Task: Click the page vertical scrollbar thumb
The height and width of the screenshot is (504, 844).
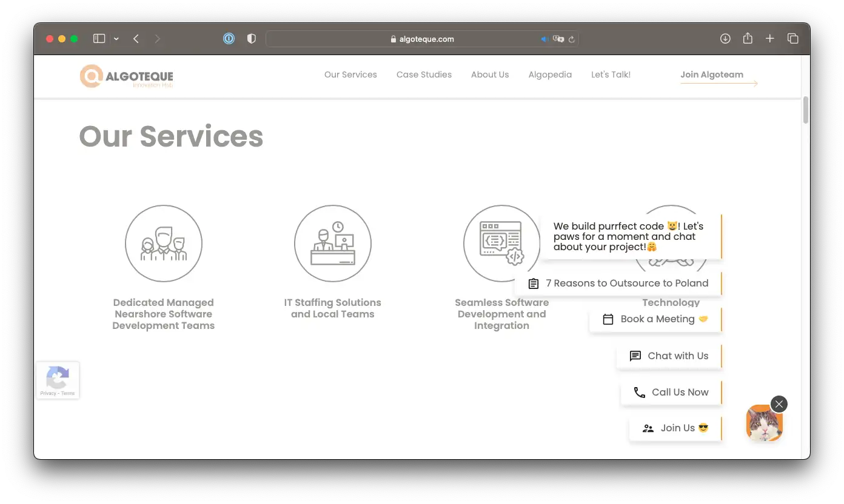Action: pos(806,110)
